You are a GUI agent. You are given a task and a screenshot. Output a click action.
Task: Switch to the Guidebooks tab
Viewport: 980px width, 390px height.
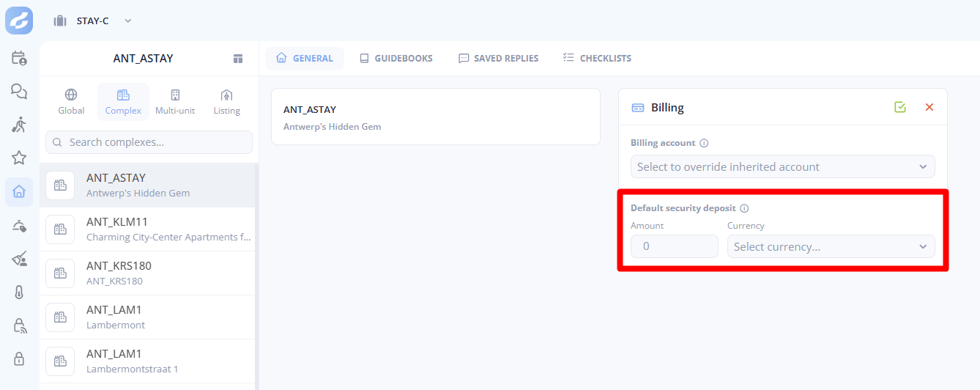[396, 58]
